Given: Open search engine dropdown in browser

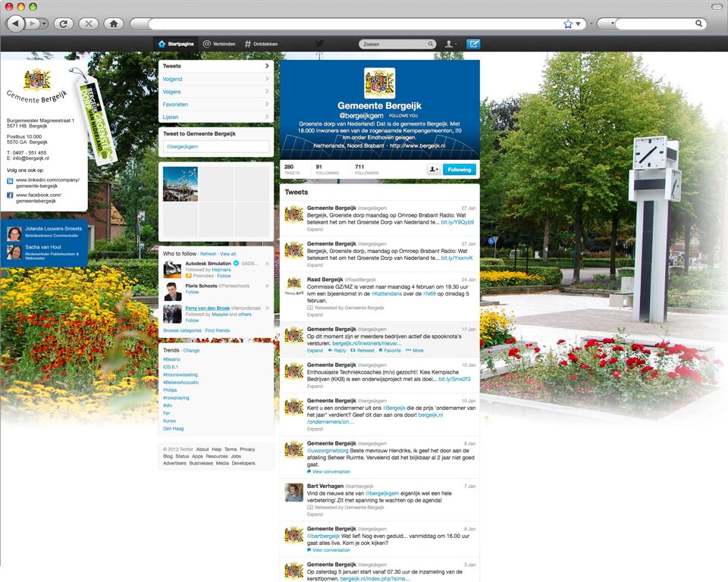Looking at the screenshot, I should click(x=612, y=23).
